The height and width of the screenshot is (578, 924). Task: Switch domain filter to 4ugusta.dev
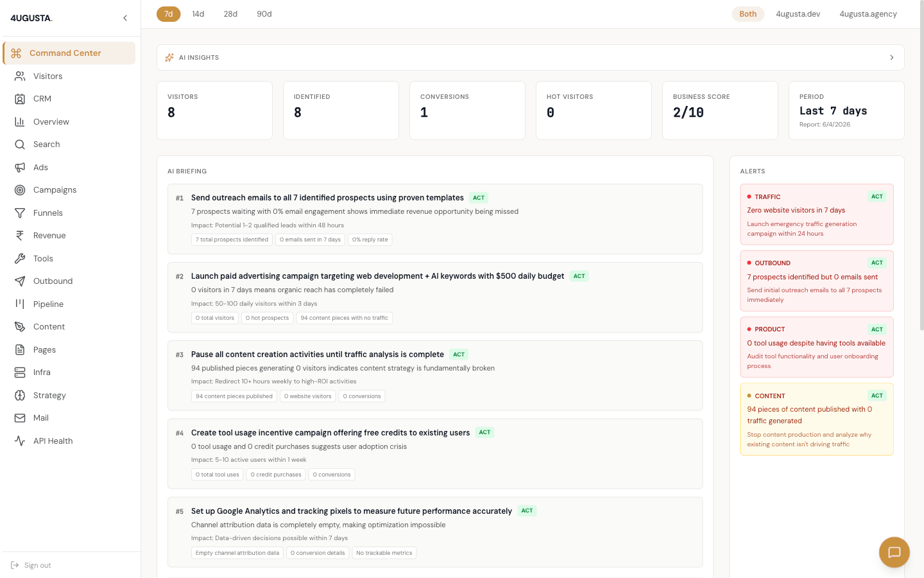tap(798, 13)
